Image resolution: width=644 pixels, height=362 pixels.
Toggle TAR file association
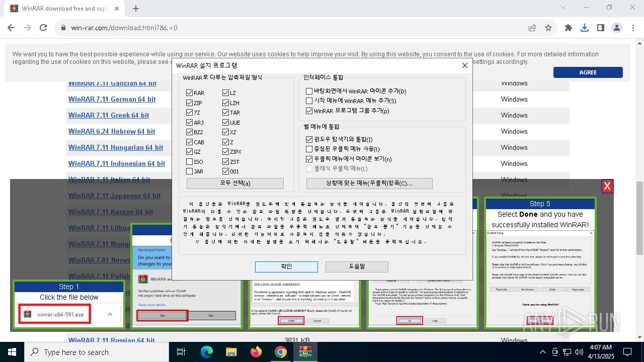click(225, 113)
